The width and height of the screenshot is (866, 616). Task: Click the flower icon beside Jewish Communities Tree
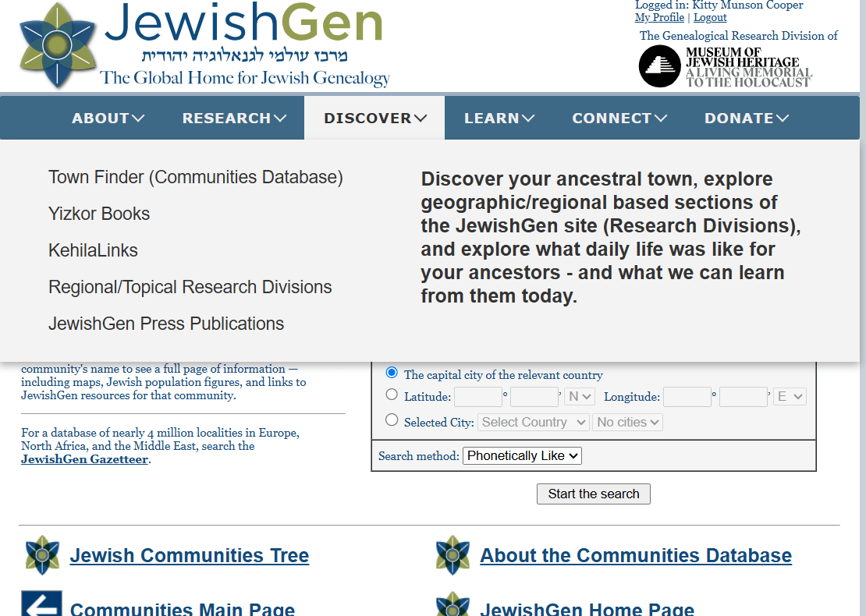click(43, 554)
